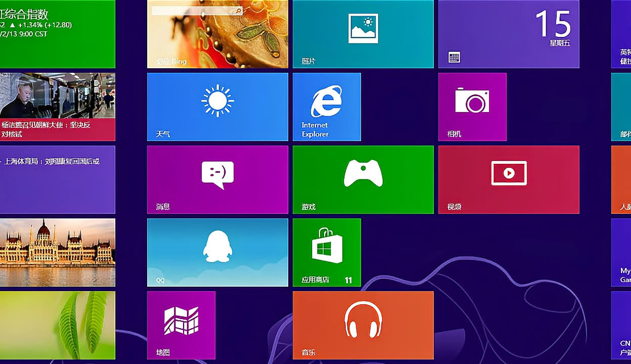The width and height of the screenshot is (631, 364).
Task: Open the Bing search tile
Action: (217, 34)
